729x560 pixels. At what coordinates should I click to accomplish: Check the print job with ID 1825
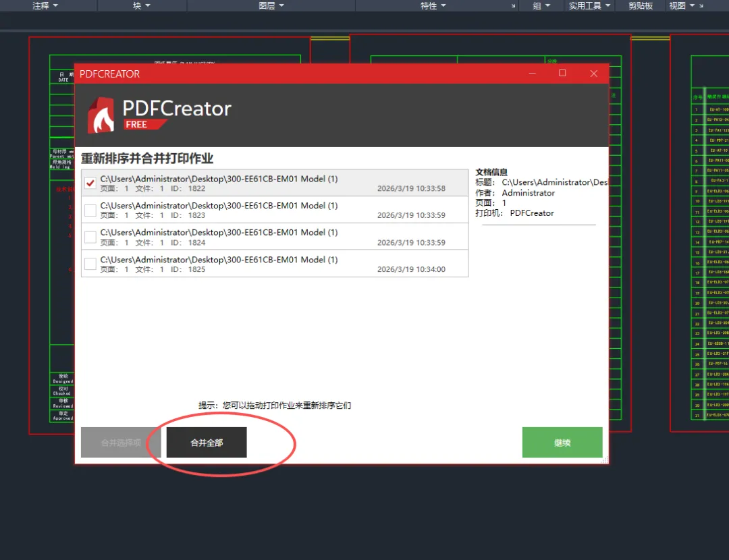(90, 264)
